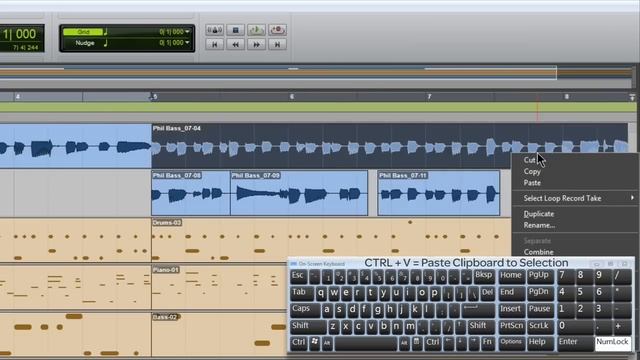Click the Play transport button

click(256, 30)
